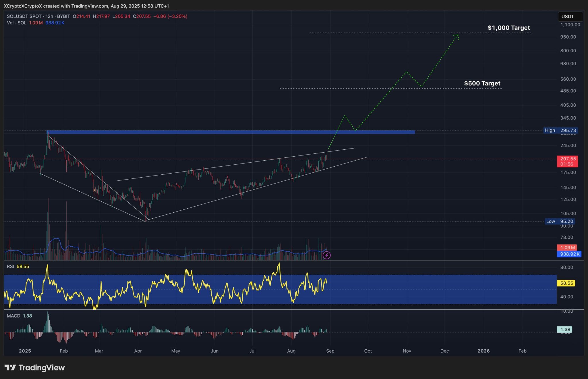Screen dimensions: 588x379
Task: Click 2026 on the time axis
Action: pos(484,351)
